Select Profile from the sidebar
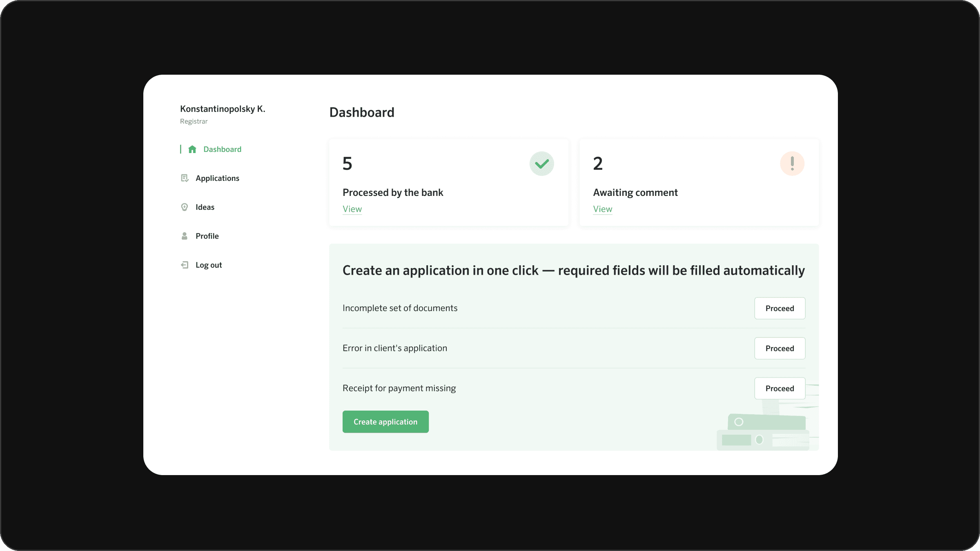 point(207,236)
